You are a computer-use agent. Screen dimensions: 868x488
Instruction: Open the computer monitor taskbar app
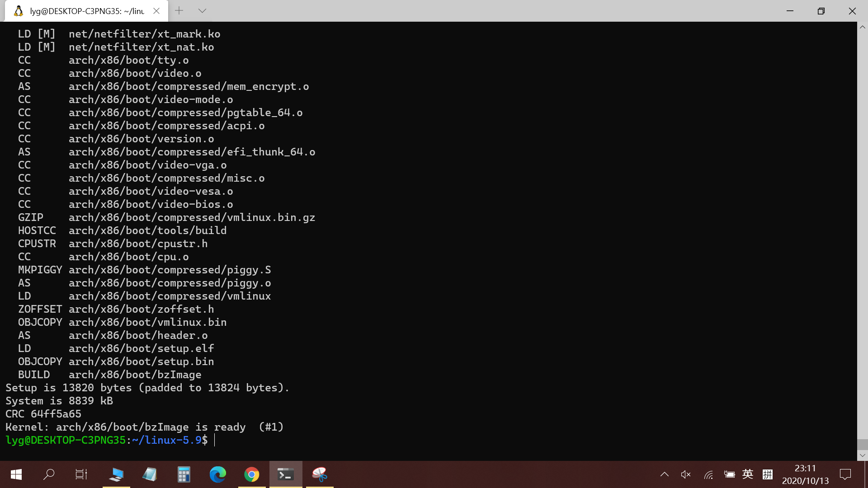point(116,474)
